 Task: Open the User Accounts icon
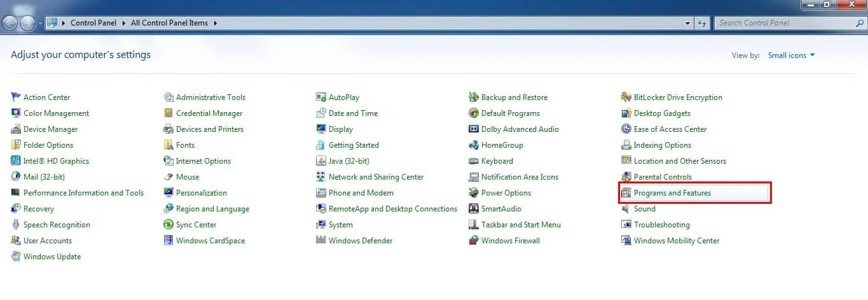point(16,240)
